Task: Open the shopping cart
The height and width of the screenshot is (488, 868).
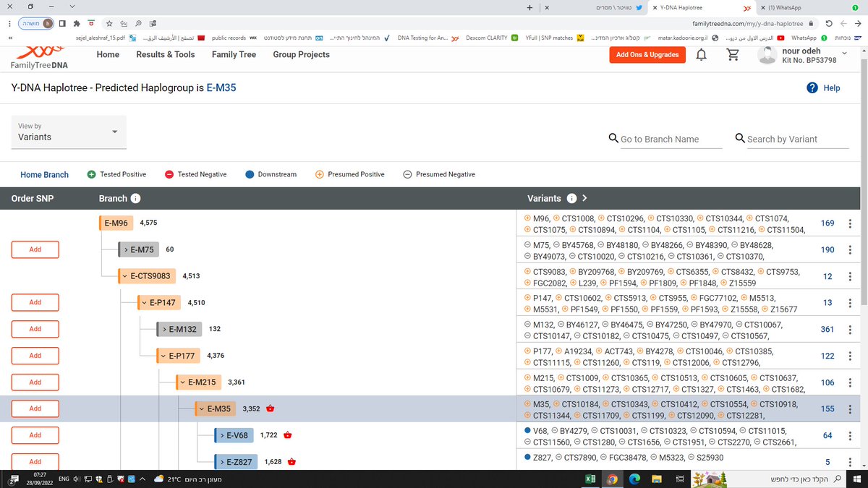Action: click(733, 55)
